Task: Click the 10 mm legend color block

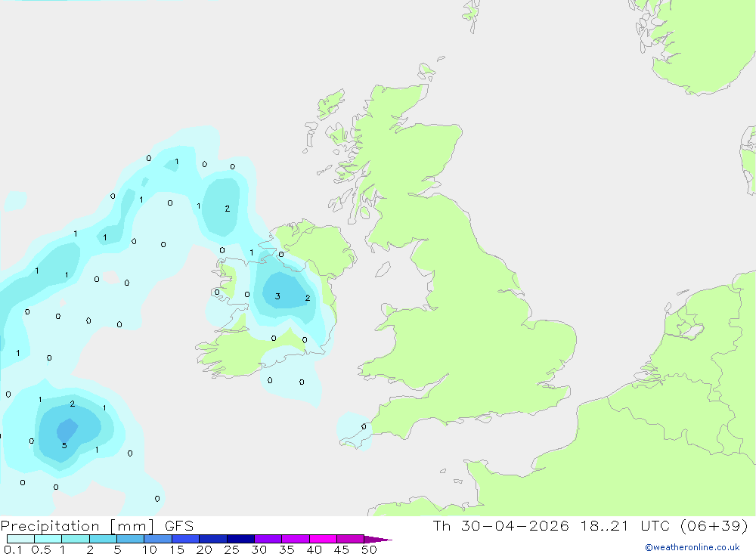Action: click(158, 539)
